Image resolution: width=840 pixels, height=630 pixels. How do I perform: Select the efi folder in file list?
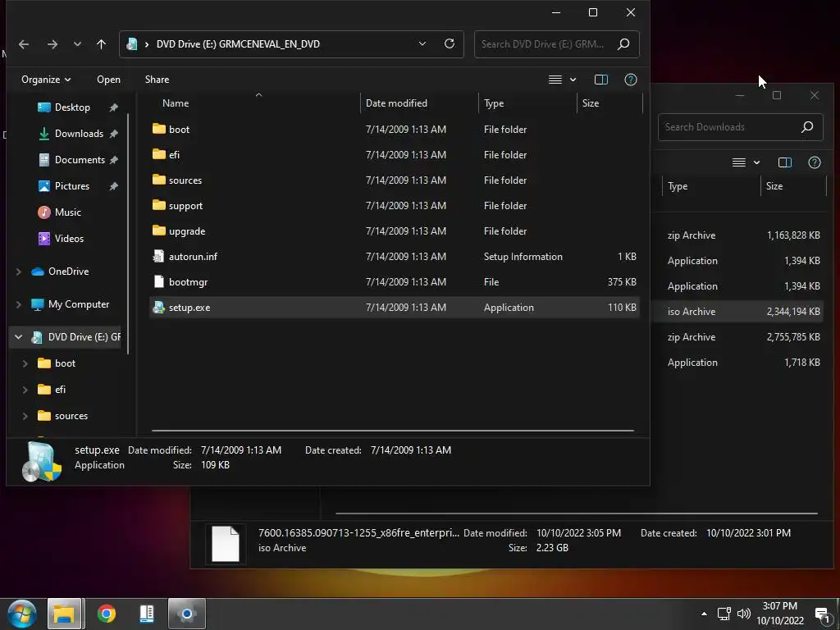tap(395, 155)
